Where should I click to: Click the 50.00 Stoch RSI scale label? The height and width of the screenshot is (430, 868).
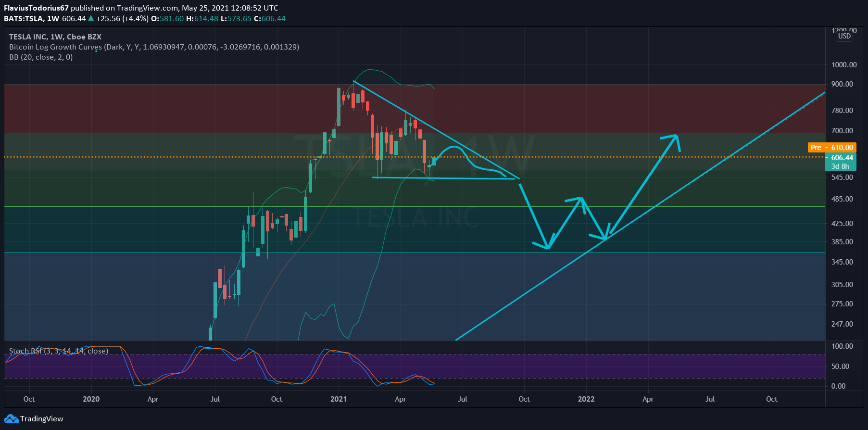pyautogui.click(x=840, y=367)
